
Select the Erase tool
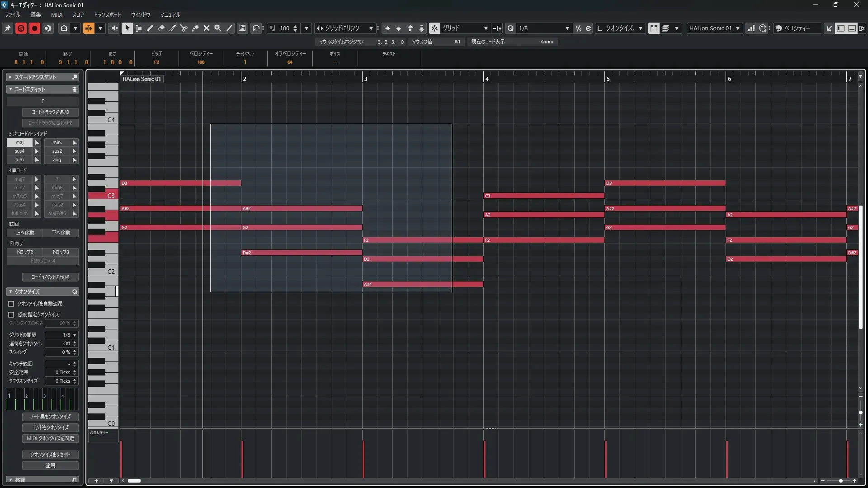click(161, 28)
